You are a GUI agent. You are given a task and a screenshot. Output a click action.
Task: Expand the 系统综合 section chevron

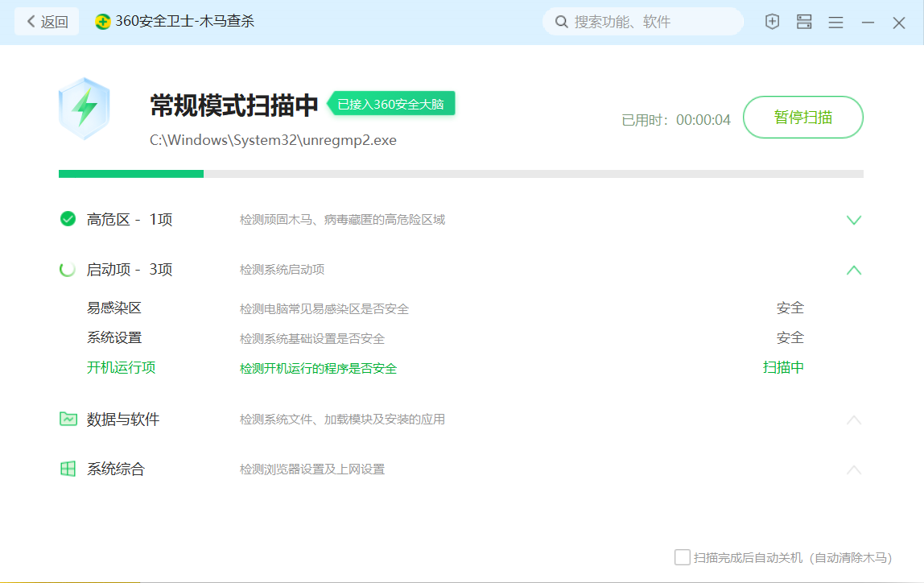pos(854,469)
